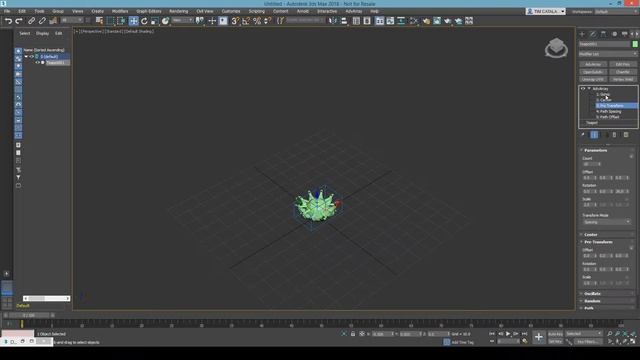Click the Mirror tool icon
The width and height of the screenshot is (640, 360).
(333, 21)
